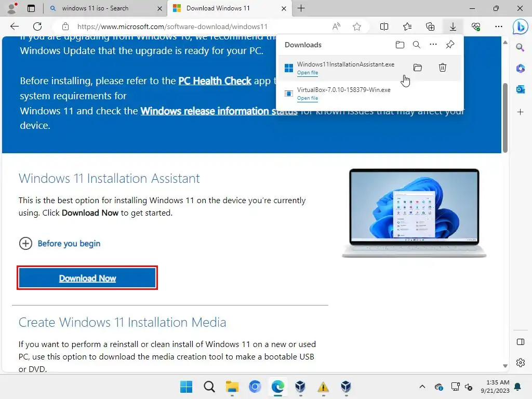The width and height of the screenshot is (532, 399).
Task: Open taskbar Search
Action: coord(209,387)
